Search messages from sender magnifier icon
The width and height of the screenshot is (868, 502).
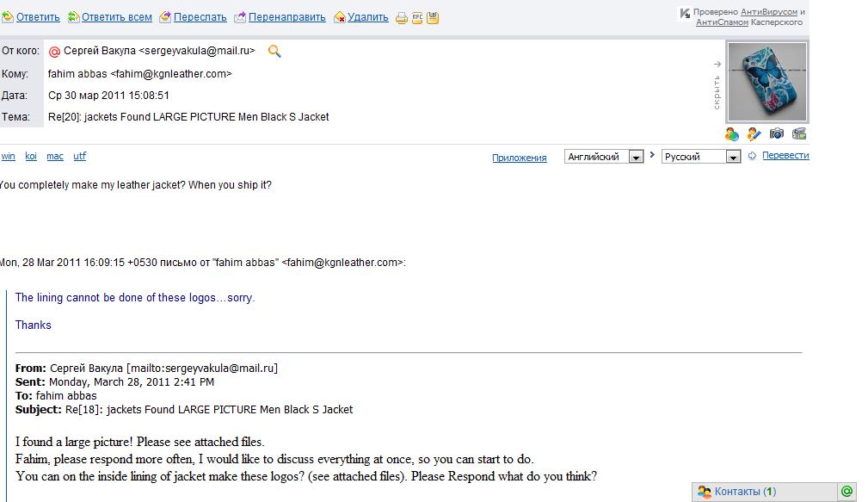(274, 52)
